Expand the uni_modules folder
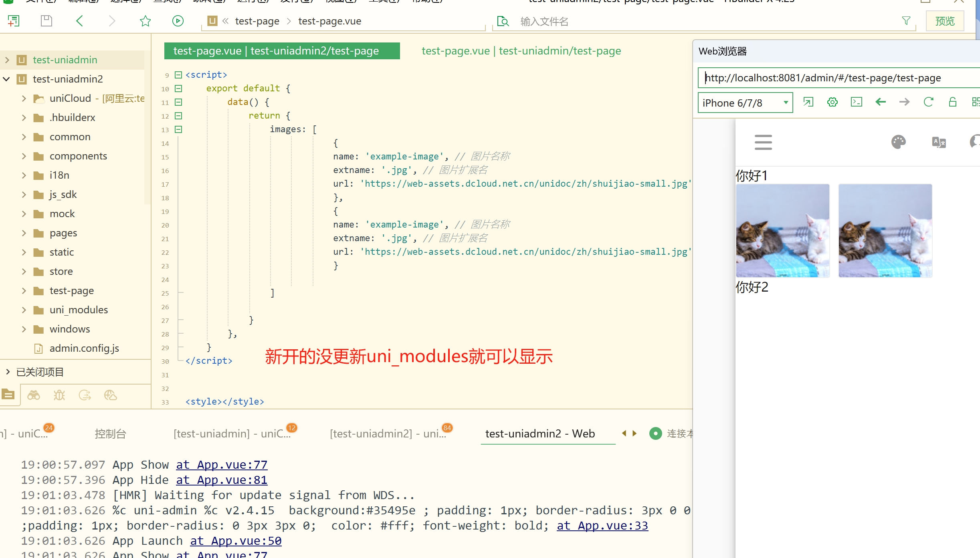 [24, 310]
